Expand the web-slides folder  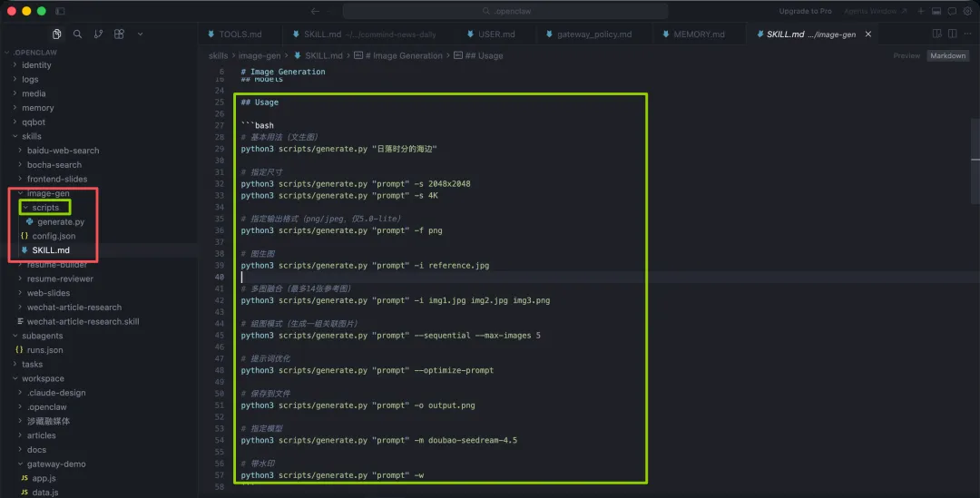pos(48,293)
